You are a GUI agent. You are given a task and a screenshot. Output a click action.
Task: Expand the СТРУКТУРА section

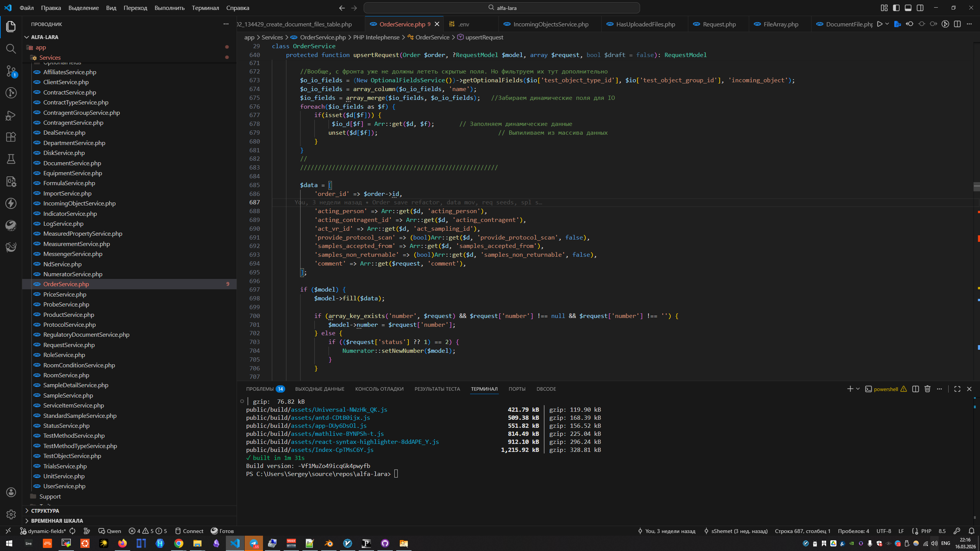point(45,511)
